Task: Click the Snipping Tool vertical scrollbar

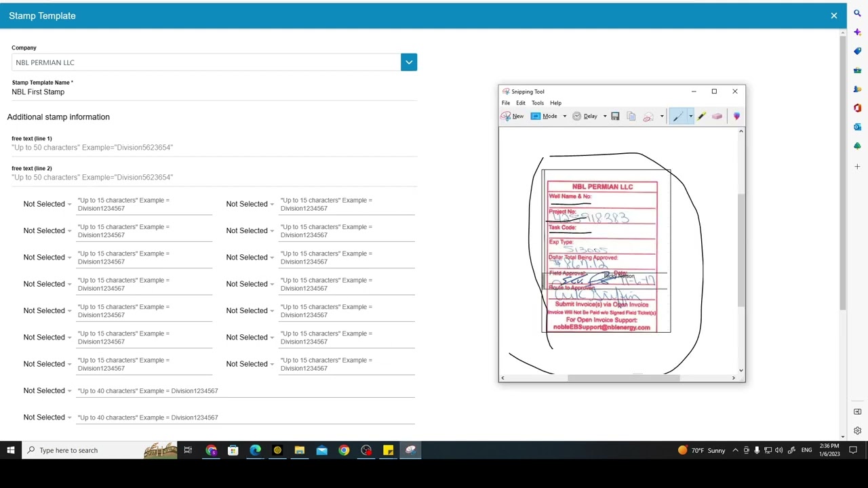Action: (741, 249)
